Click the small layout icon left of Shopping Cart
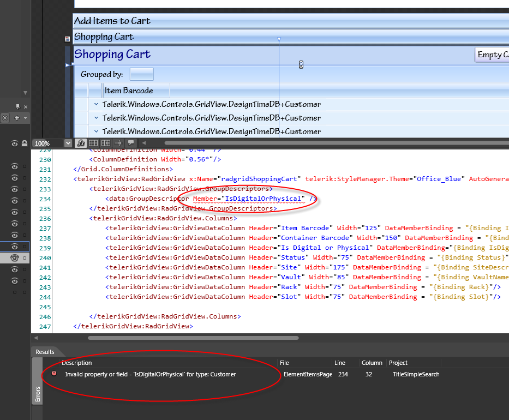The image size is (509, 420). (x=67, y=39)
